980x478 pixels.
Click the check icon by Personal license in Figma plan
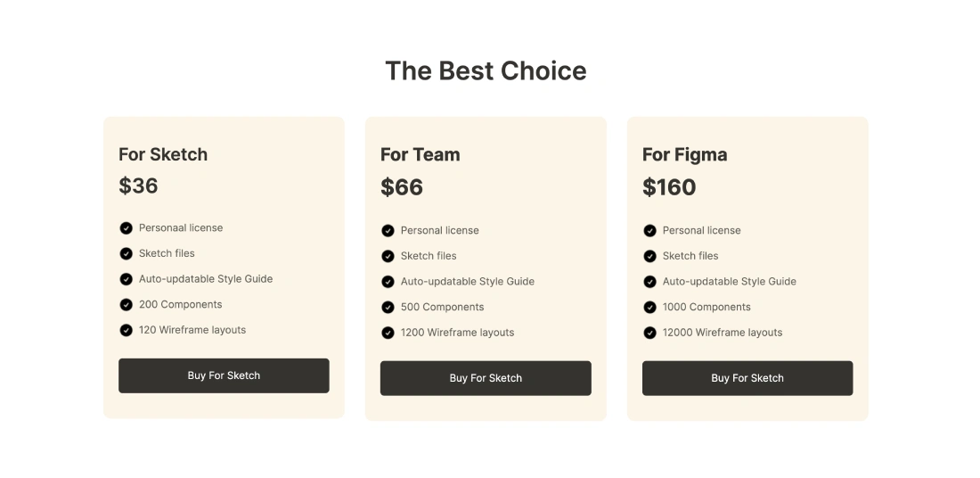pos(649,231)
